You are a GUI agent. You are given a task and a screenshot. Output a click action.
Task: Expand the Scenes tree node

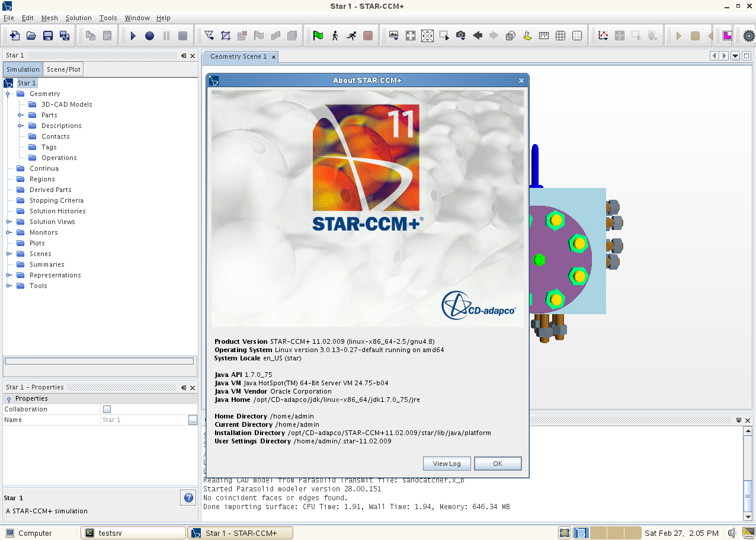pyautogui.click(x=8, y=254)
